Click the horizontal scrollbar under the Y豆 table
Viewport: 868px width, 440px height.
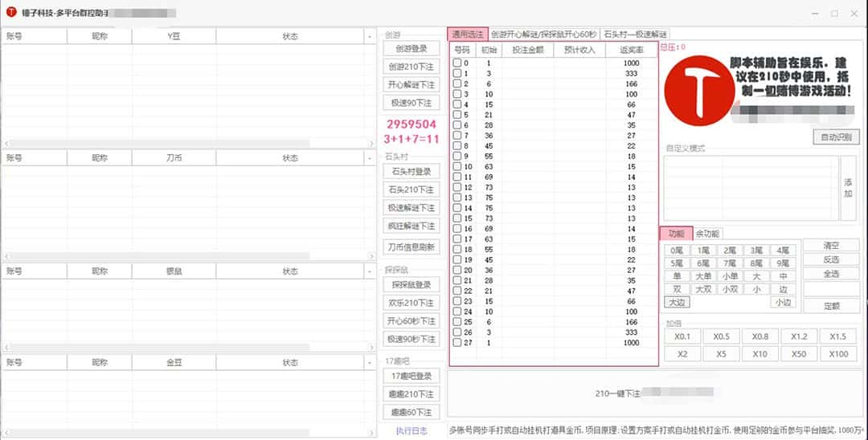click(186, 143)
